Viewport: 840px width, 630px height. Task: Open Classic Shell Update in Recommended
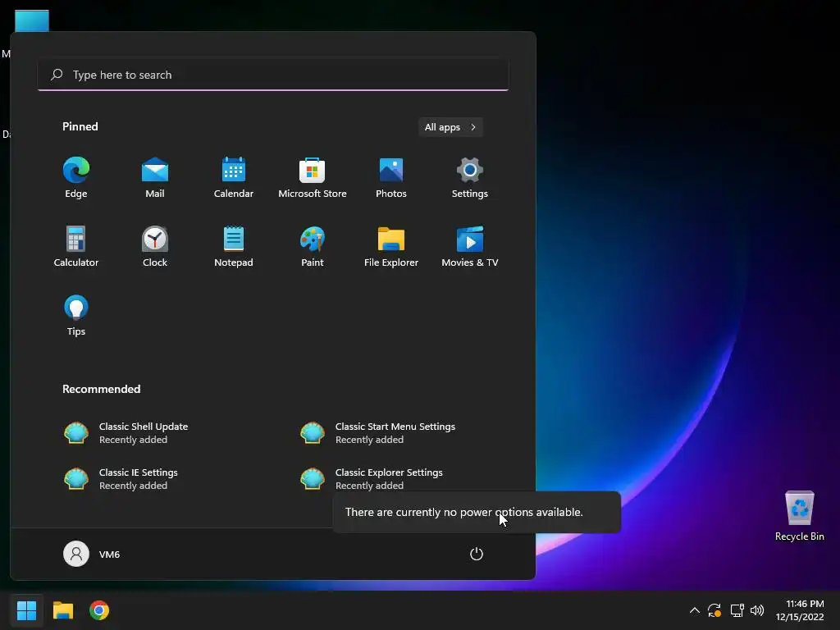point(126,433)
